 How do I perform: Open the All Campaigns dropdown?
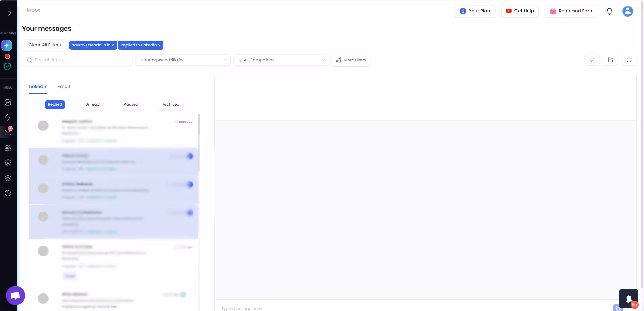281,60
